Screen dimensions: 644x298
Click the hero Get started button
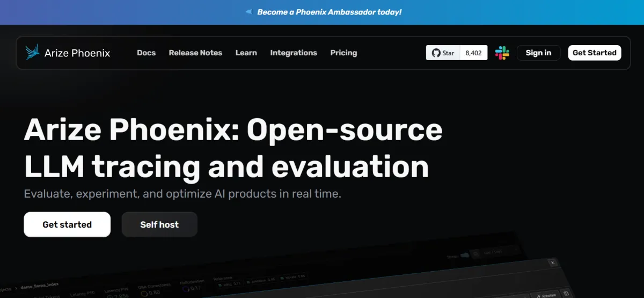(x=67, y=224)
